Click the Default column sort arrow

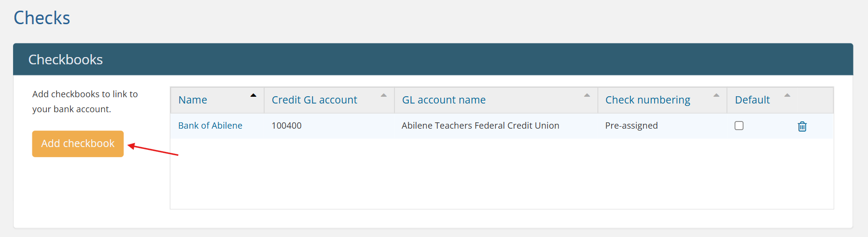[x=787, y=95]
